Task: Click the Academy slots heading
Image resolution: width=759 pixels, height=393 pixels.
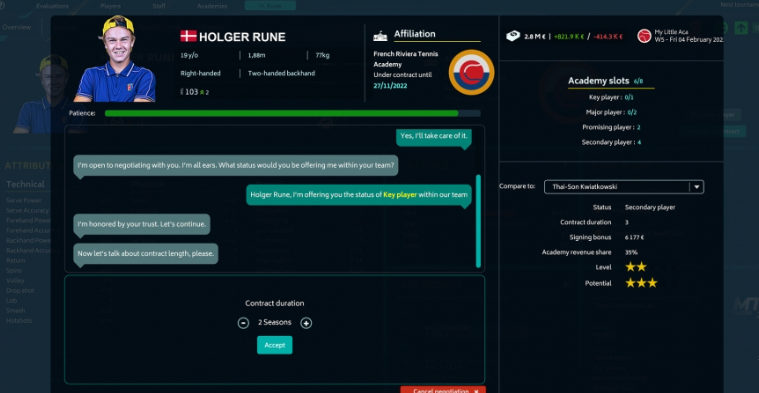Action: click(x=598, y=81)
